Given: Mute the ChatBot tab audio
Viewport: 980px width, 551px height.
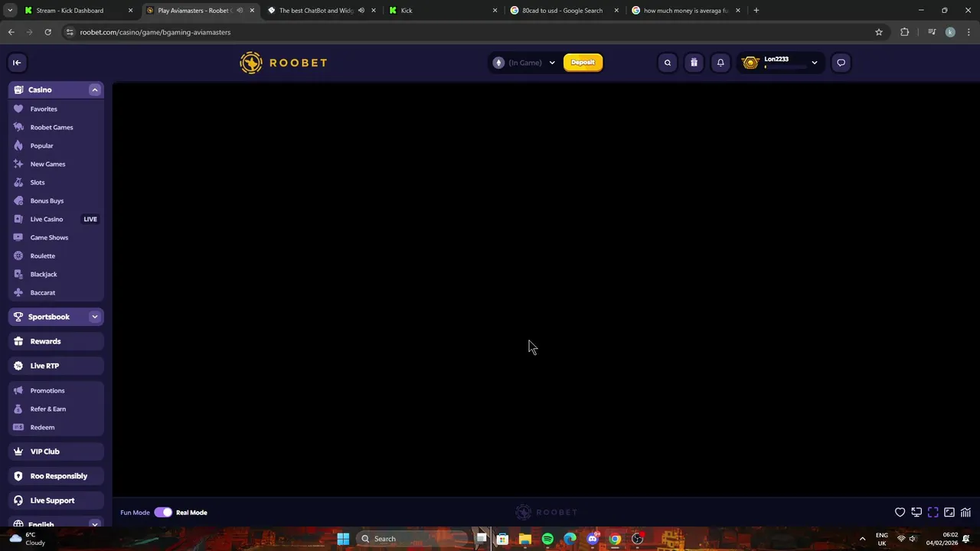Looking at the screenshot, I should (361, 11).
